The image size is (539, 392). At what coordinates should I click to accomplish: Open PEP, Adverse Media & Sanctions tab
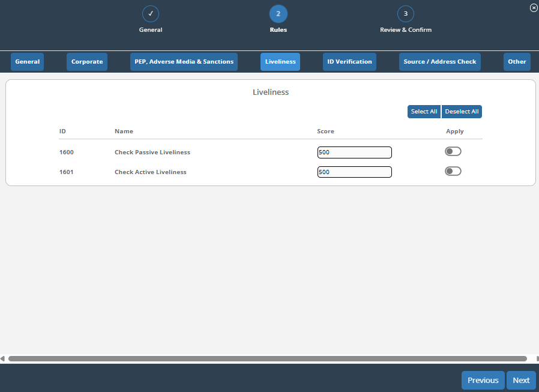184,62
